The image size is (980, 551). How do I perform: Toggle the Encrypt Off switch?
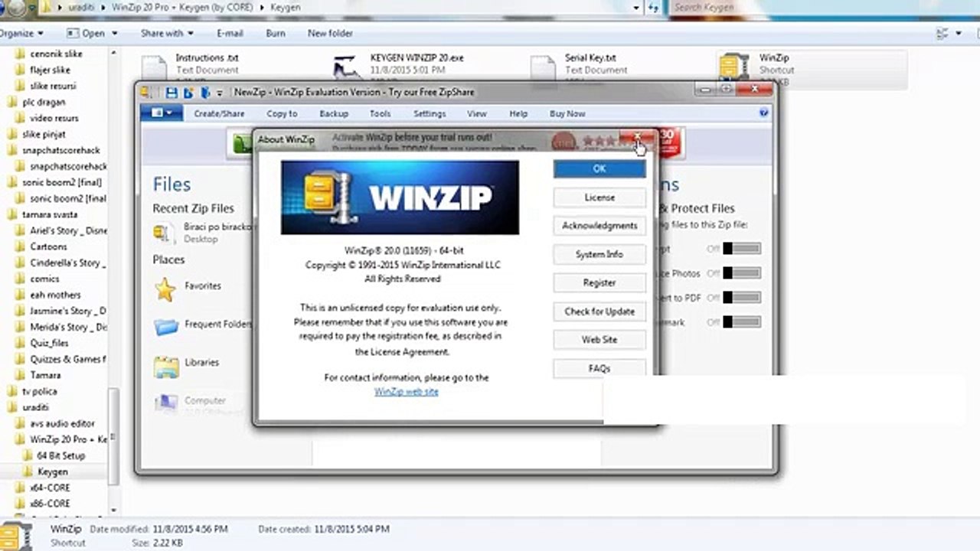coord(741,249)
